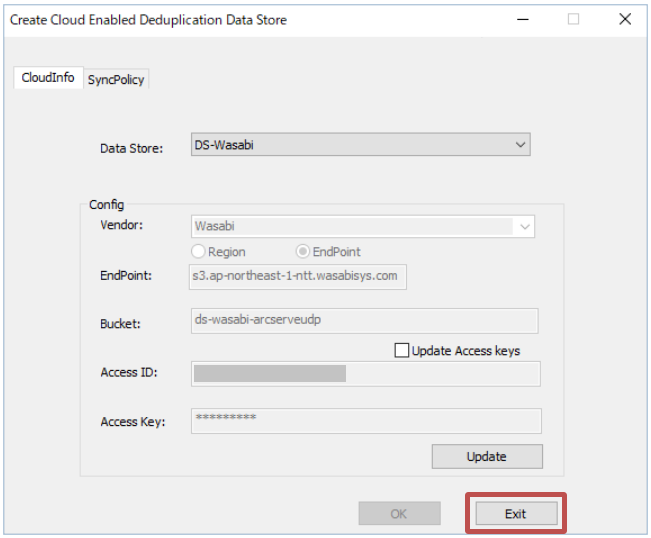Viewport: 651px width, 538px height.
Task: Click the Vendor field showing Wasabi
Action: click(x=350, y=227)
